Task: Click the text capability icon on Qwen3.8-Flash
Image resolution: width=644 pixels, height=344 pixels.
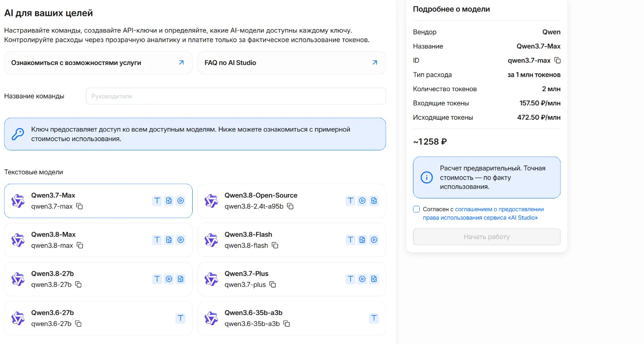Action: 350,240
